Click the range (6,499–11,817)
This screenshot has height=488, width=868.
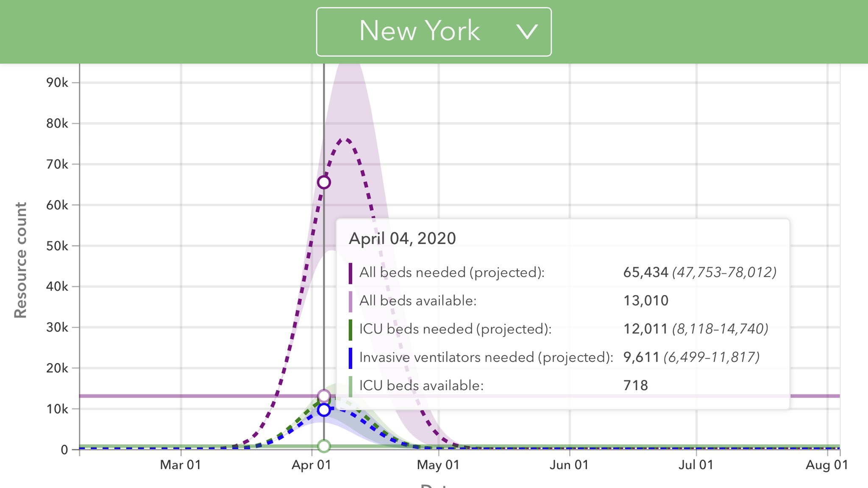[x=712, y=358]
